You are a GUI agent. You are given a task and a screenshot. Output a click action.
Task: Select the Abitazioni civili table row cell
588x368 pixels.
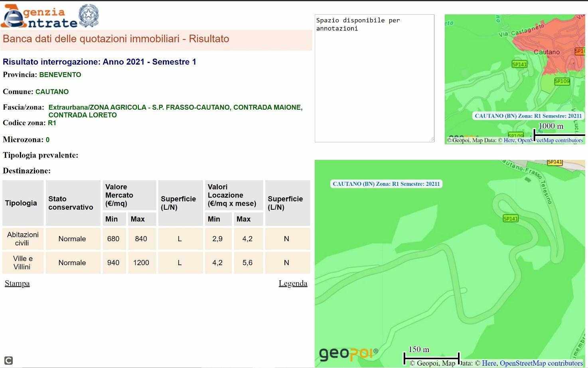tap(22, 239)
